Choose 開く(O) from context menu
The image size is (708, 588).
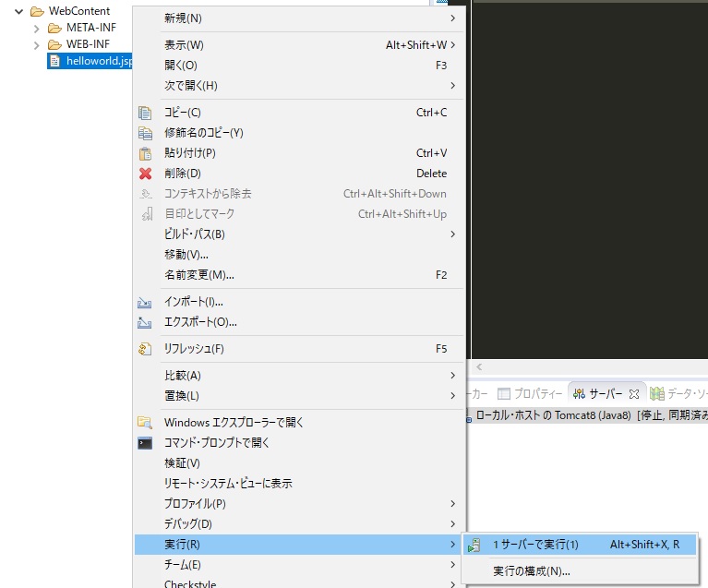point(300,66)
